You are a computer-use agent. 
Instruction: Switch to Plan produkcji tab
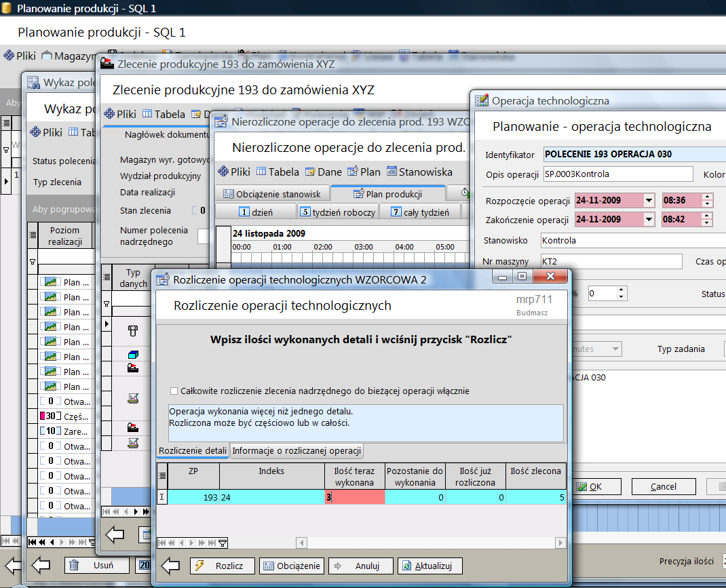coord(388,194)
